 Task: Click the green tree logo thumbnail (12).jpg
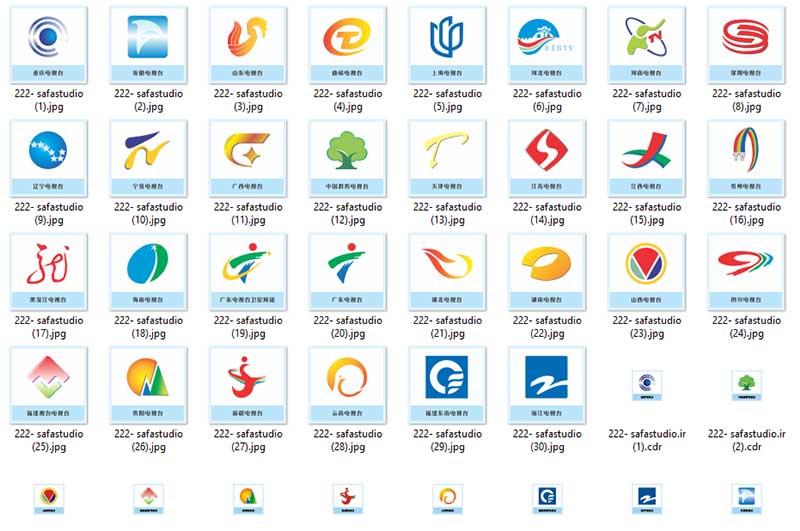347,159
